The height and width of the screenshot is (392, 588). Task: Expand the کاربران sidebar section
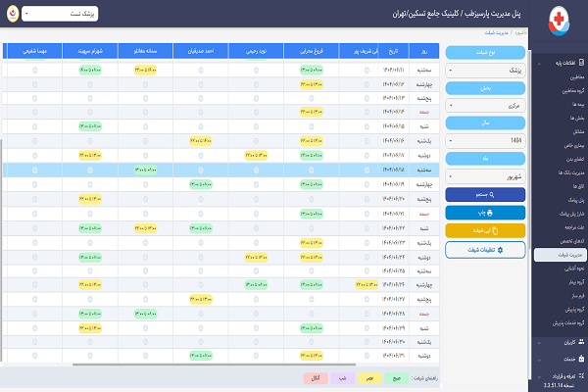coord(539,342)
